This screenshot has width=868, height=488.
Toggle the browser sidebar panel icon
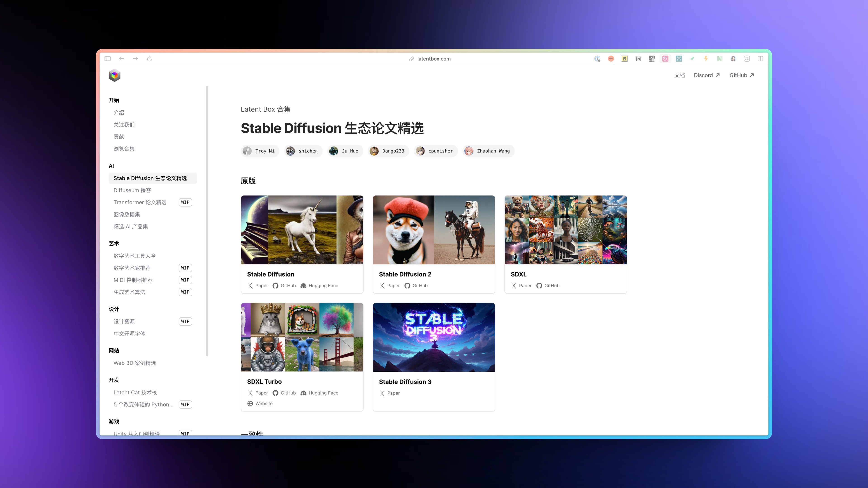coord(108,59)
